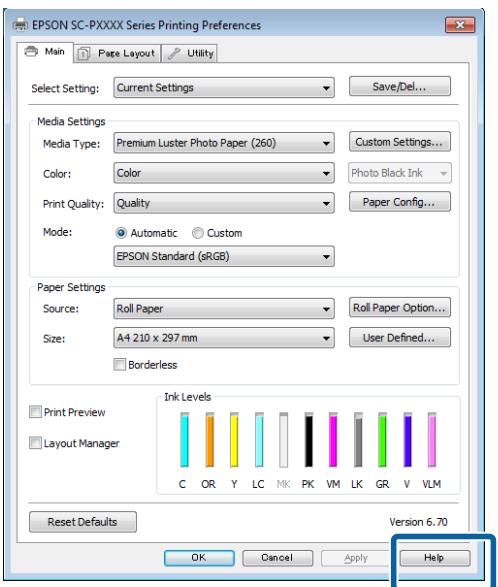The height and width of the screenshot is (587, 498).
Task: Select the Automatic mode radio button
Action: tap(121, 233)
